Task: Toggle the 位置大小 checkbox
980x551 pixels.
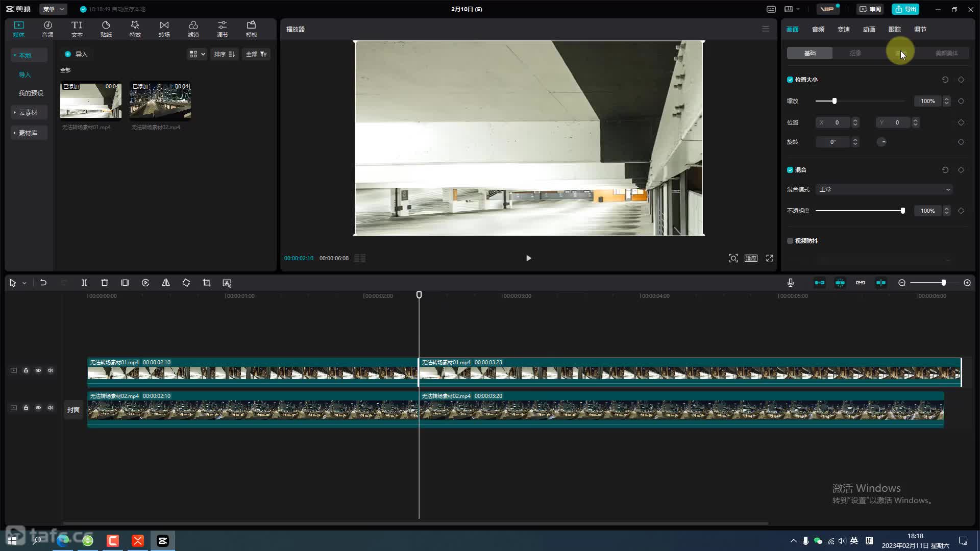Action: (790, 80)
